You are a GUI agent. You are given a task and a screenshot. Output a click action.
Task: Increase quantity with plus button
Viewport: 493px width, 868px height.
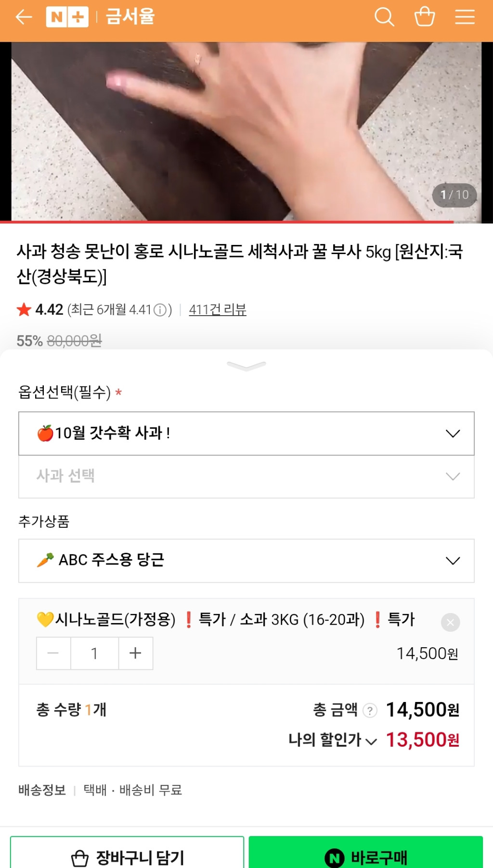pyautogui.click(x=135, y=653)
